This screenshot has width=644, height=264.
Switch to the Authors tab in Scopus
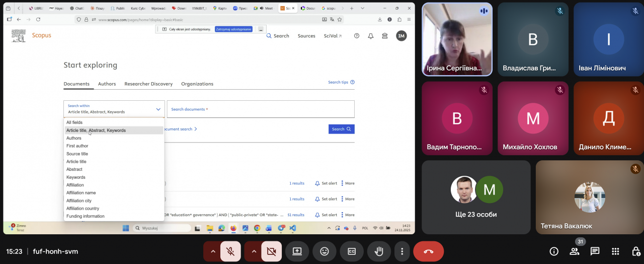tap(107, 84)
